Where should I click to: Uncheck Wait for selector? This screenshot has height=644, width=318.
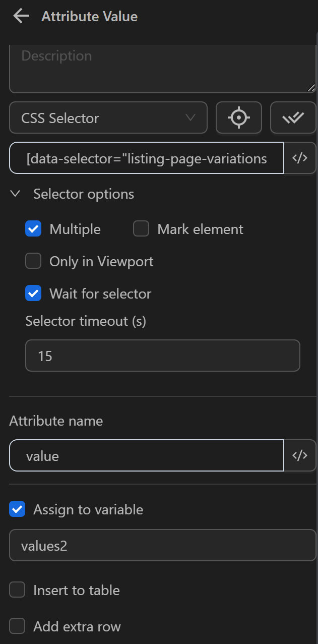33,294
